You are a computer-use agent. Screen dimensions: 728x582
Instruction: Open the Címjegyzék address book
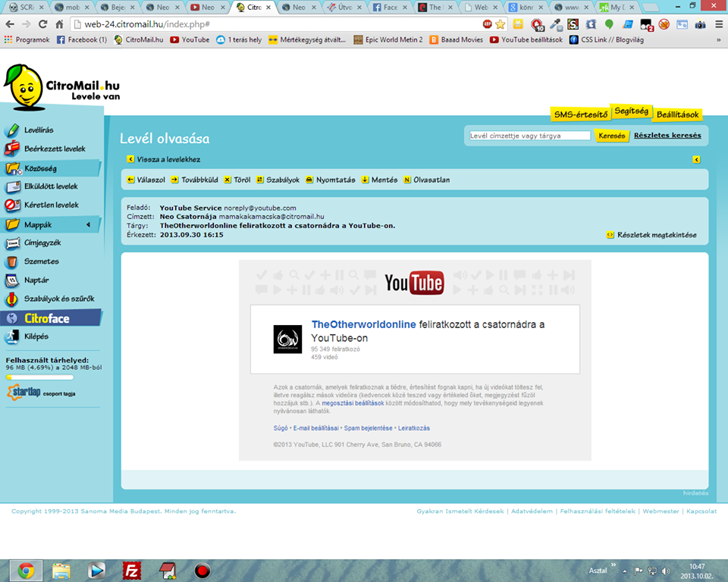click(x=42, y=242)
